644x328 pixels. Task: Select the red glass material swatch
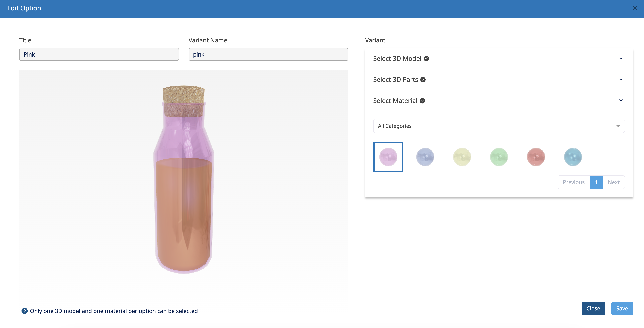pos(536,157)
